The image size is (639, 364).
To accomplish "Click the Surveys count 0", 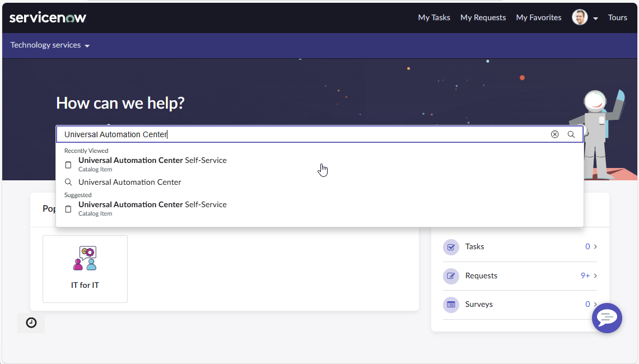I will [587, 305].
